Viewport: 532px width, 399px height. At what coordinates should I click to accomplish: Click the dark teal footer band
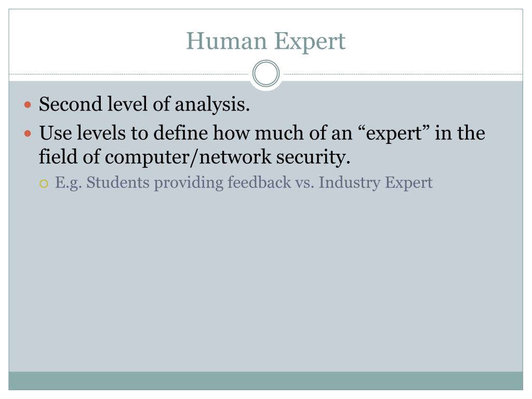[x=265, y=381]
